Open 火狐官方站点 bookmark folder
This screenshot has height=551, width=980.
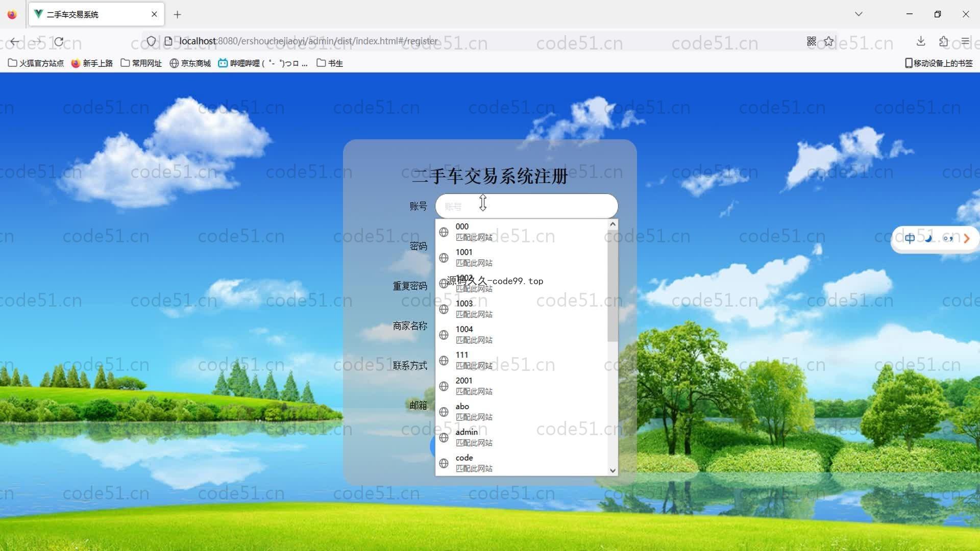pyautogui.click(x=36, y=63)
